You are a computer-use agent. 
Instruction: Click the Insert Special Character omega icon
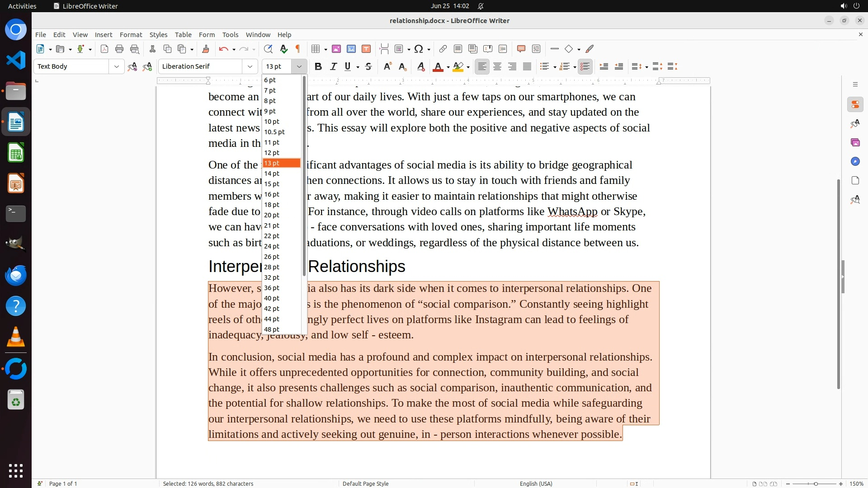click(x=419, y=49)
